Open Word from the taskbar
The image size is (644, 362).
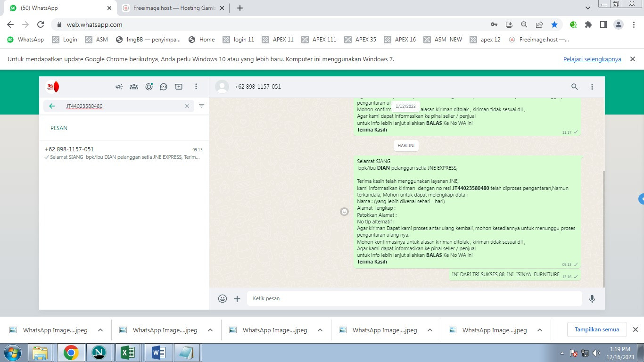click(158, 353)
